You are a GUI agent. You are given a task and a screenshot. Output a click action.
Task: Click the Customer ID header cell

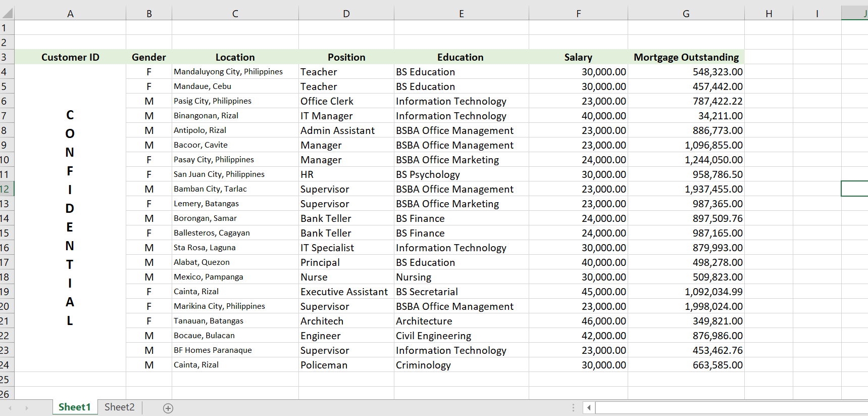pos(70,57)
